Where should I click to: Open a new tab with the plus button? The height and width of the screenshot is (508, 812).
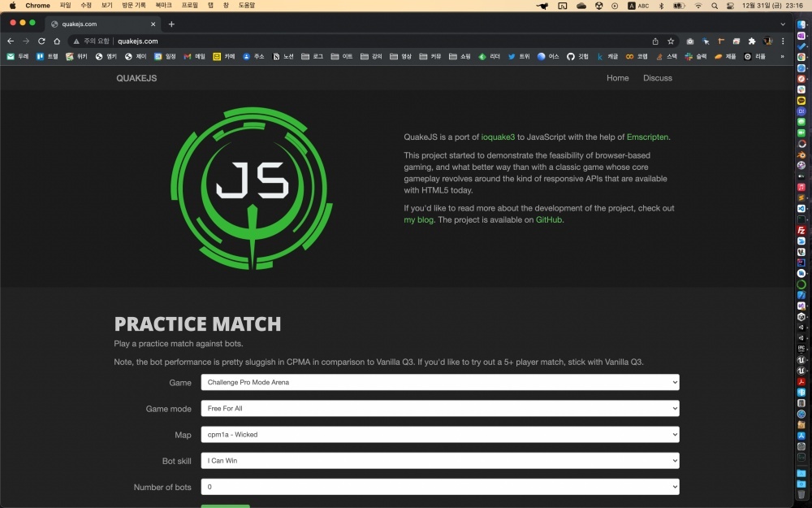(x=171, y=24)
